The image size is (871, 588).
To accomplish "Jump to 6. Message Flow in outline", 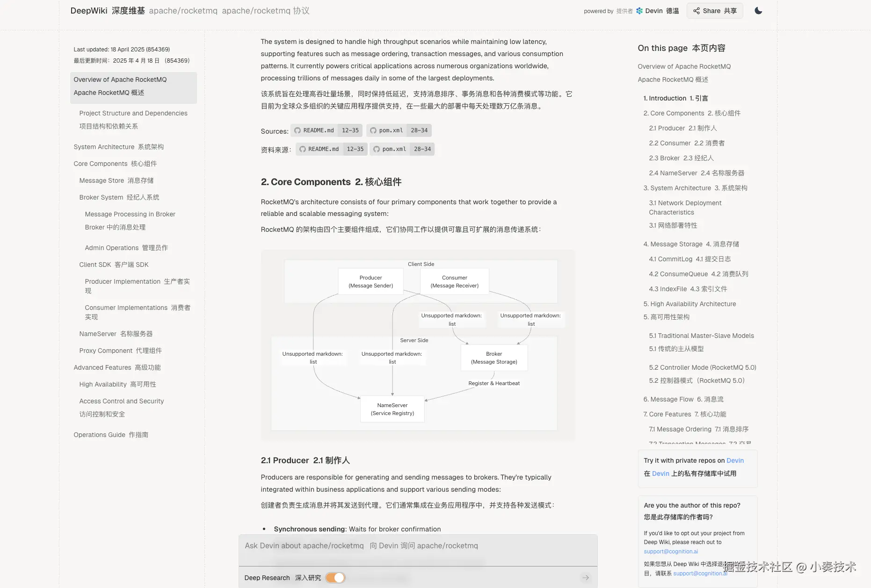I will pyautogui.click(x=683, y=399).
